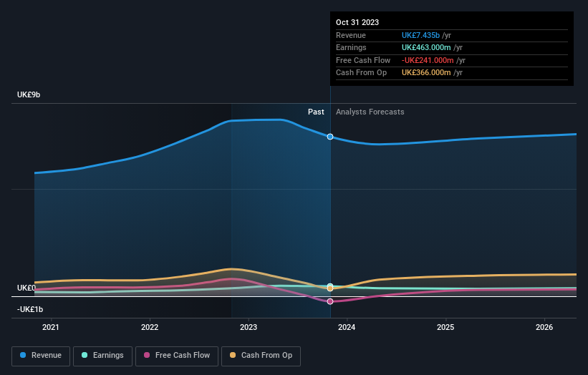The height and width of the screenshot is (375, 588).
Task: Toggle the Revenue legend series
Action: 41,356
